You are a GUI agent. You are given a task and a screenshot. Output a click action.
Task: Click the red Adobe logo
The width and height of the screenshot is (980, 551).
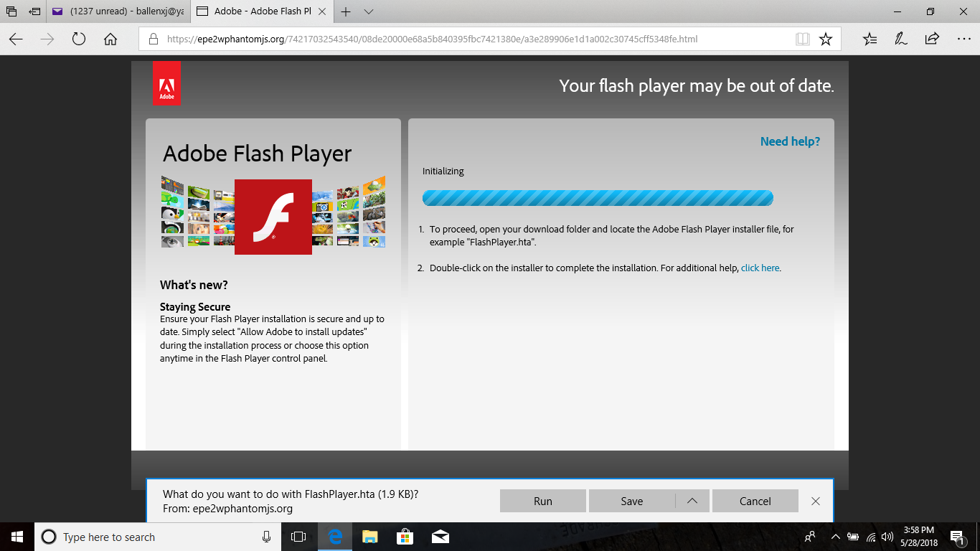tap(166, 83)
